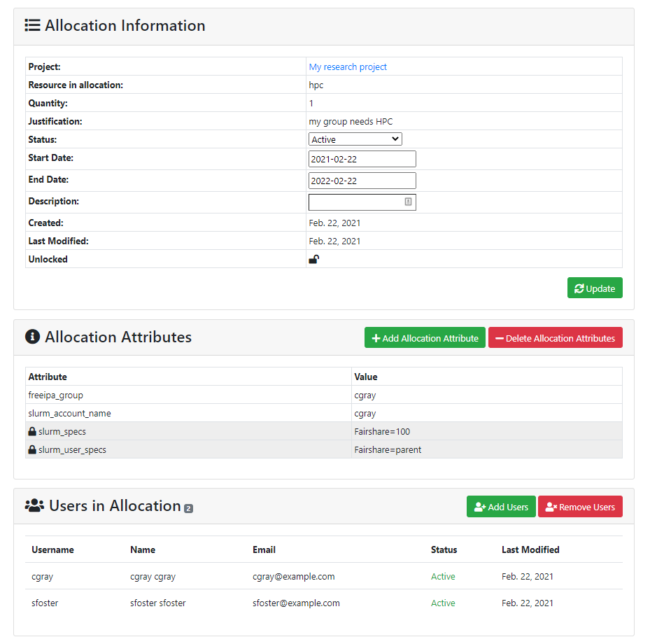The height and width of the screenshot is (644, 657).
Task: Click the Email column header
Action: point(264,549)
